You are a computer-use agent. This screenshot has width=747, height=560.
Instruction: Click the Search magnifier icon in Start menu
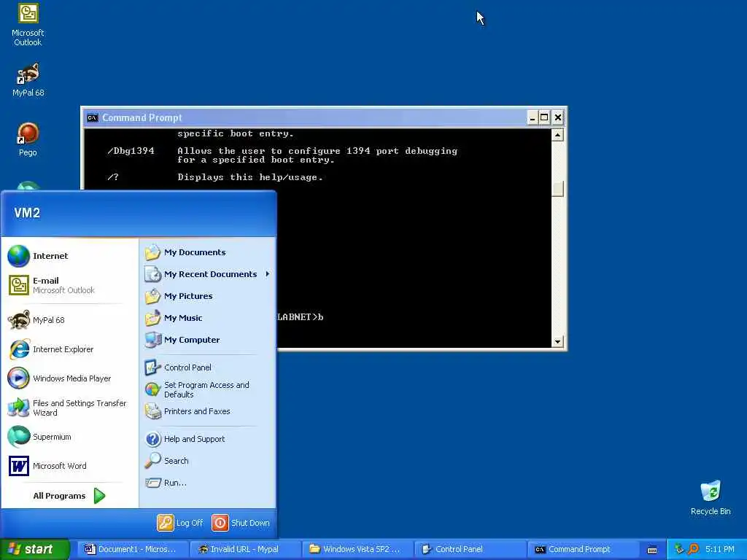click(x=153, y=461)
